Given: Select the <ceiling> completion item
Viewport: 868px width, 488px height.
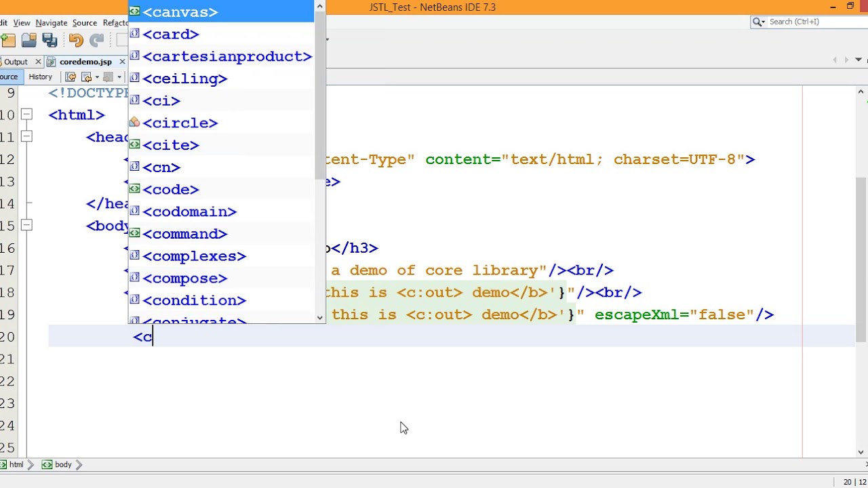Looking at the screenshot, I should [x=221, y=79].
